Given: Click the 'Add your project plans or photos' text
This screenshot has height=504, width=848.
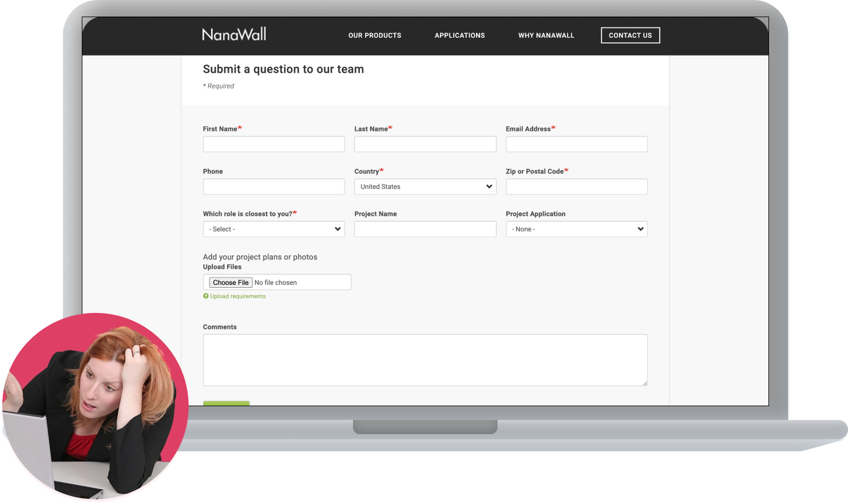Looking at the screenshot, I should [x=260, y=257].
